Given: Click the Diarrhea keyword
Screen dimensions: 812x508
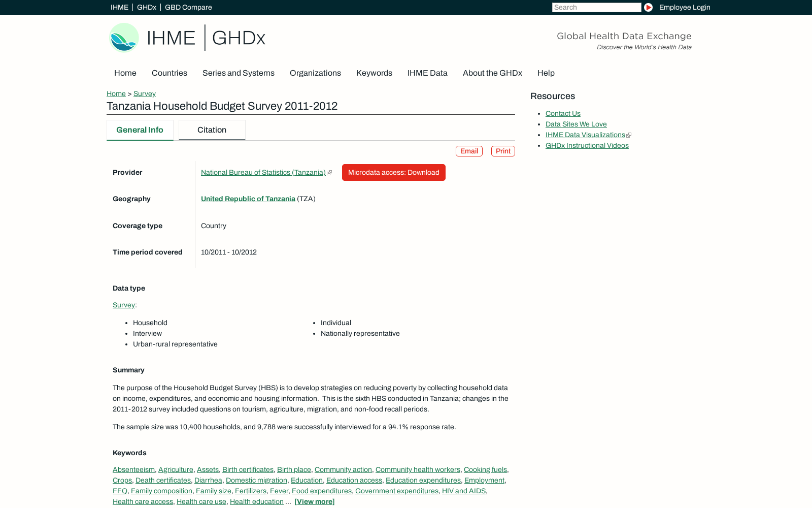Looking at the screenshot, I should pyautogui.click(x=208, y=481).
